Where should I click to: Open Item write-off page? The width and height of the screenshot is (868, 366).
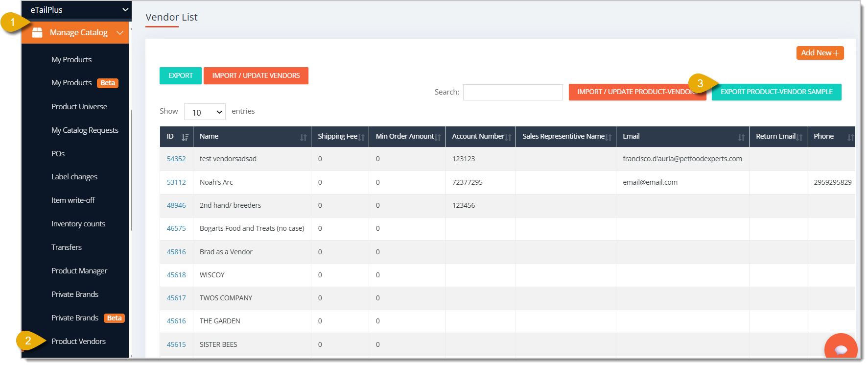click(73, 200)
